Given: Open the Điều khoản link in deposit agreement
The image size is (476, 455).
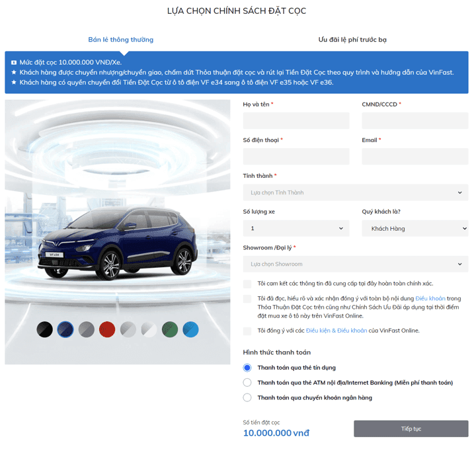Looking at the screenshot, I should (430, 298).
